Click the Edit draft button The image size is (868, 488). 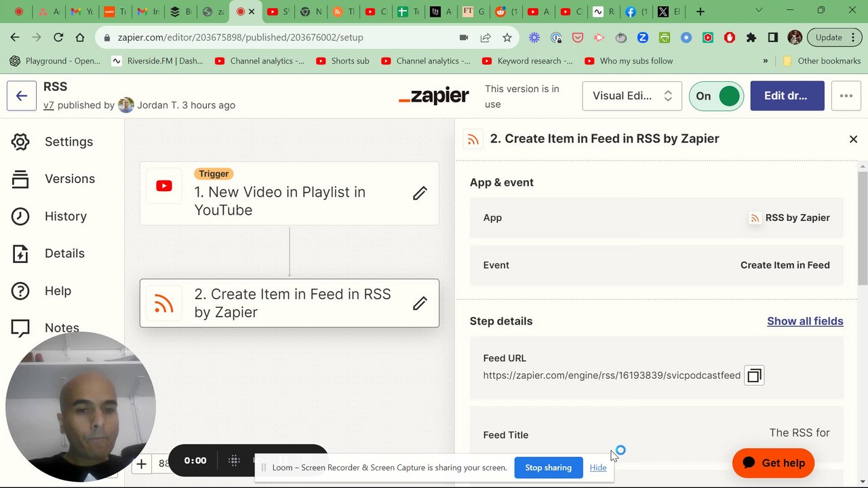787,96
